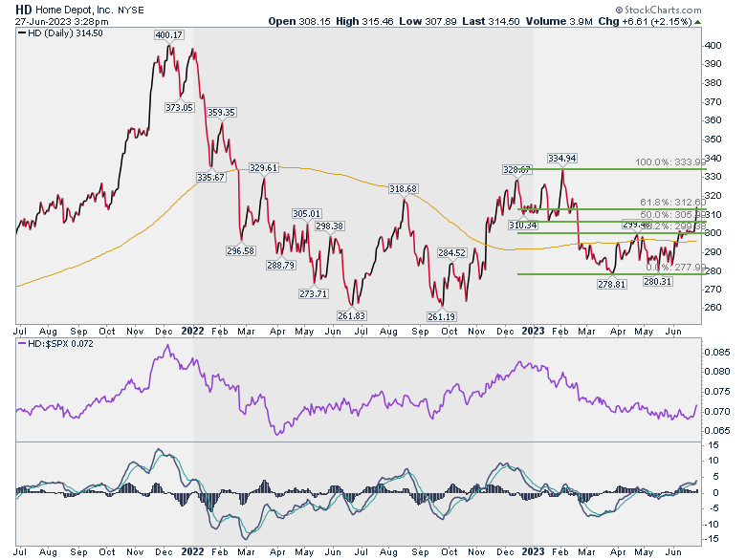Click the 261.83 low price label

[351, 316]
